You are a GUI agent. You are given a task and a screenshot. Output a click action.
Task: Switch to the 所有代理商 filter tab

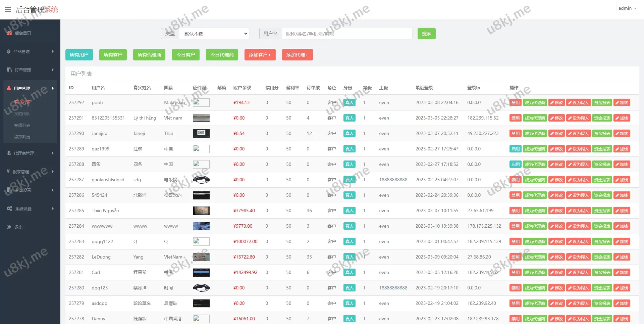149,55
